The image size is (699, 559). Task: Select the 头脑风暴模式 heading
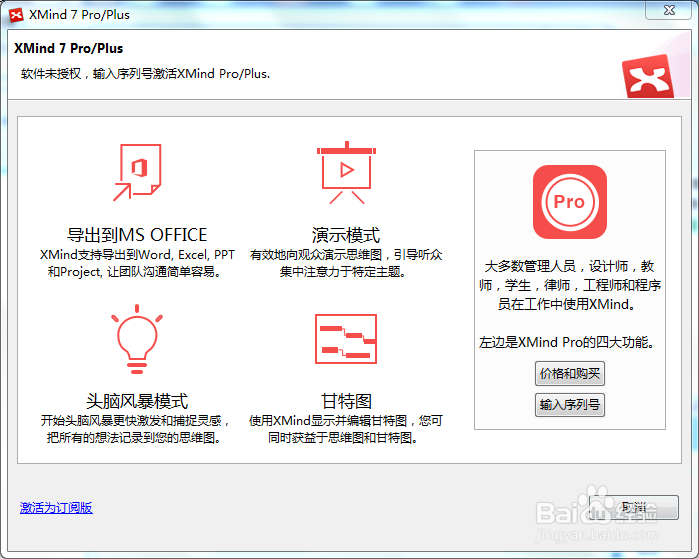pyautogui.click(x=137, y=401)
